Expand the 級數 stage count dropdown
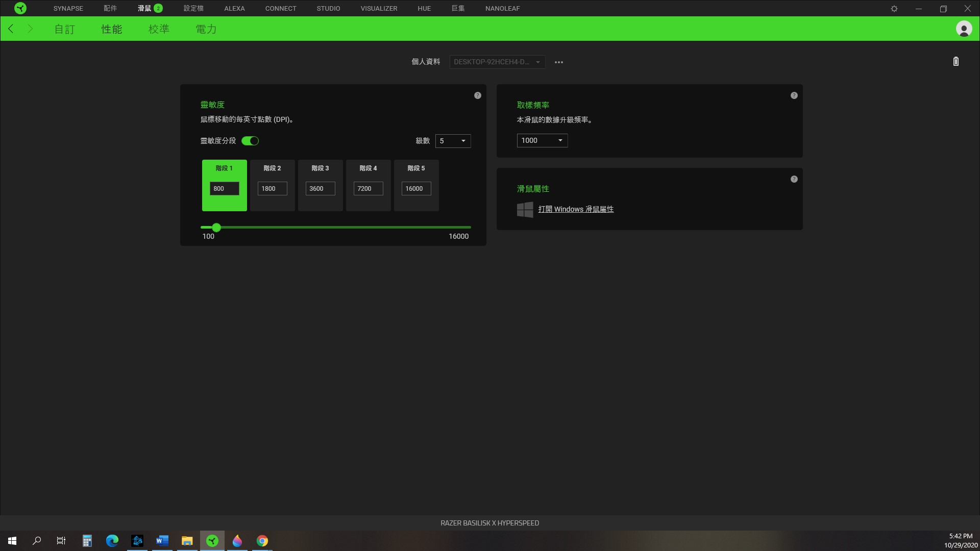Image resolution: width=980 pixels, height=551 pixels. [453, 141]
